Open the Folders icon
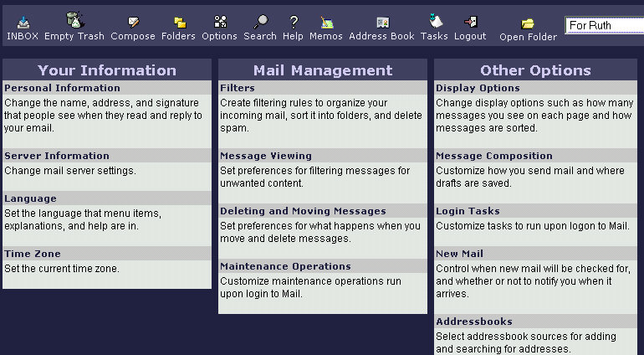 pos(178,23)
